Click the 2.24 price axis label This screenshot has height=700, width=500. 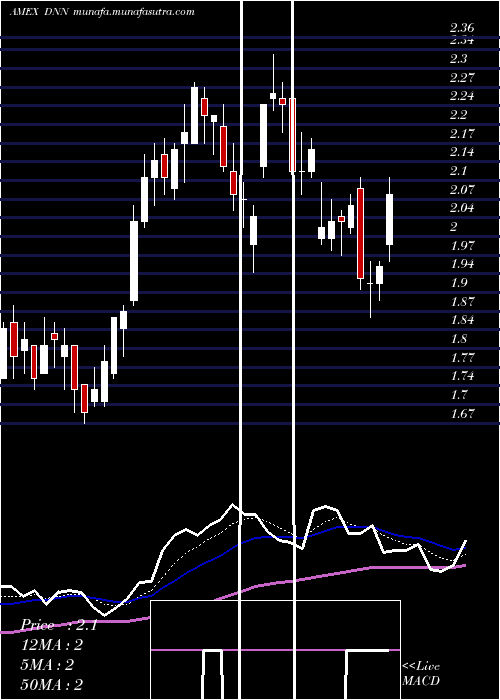click(462, 96)
